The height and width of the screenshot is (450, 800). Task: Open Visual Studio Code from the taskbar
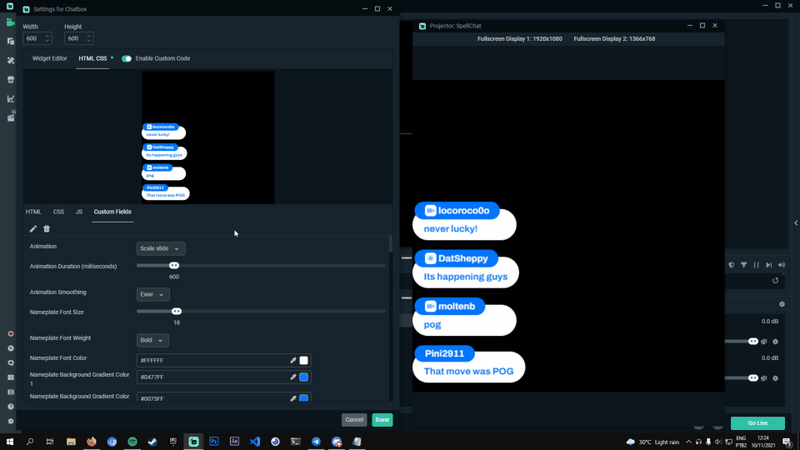(255, 441)
